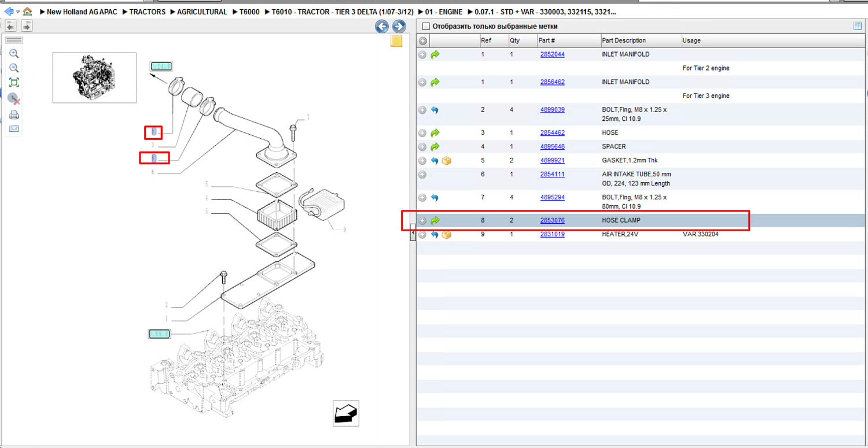
Task: Expand the row for part 4895294
Action: point(422,198)
